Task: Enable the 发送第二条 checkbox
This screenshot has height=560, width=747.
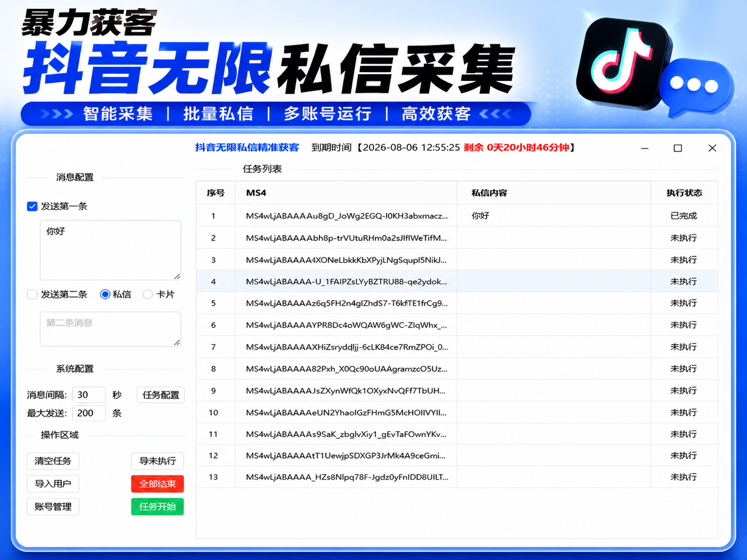Action: click(x=32, y=294)
